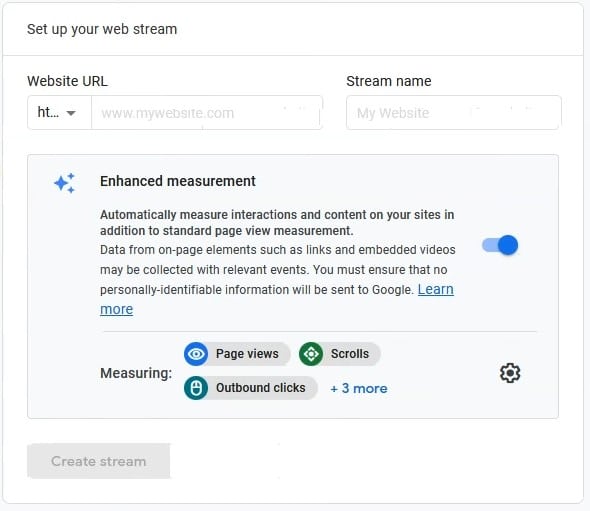The width and height of the screenshot is (590, 511).
Task: Toggle Enhanced measurement switch off
Action: point(500,245)
